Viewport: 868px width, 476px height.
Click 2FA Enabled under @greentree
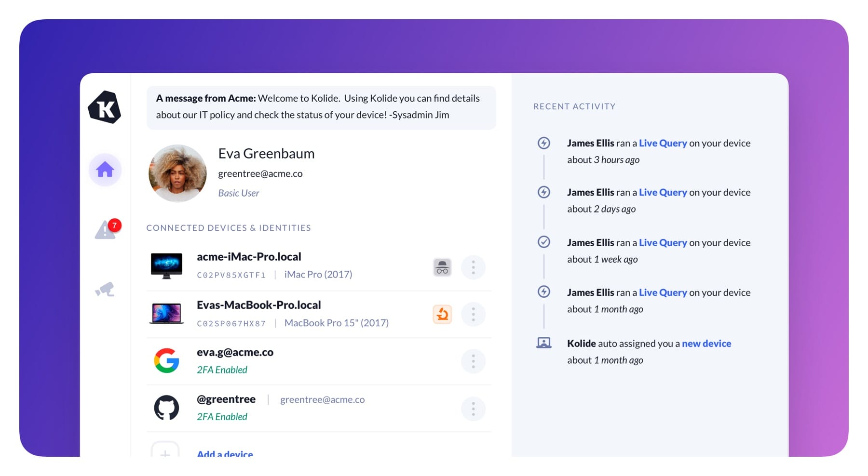(x=222, y=417)
